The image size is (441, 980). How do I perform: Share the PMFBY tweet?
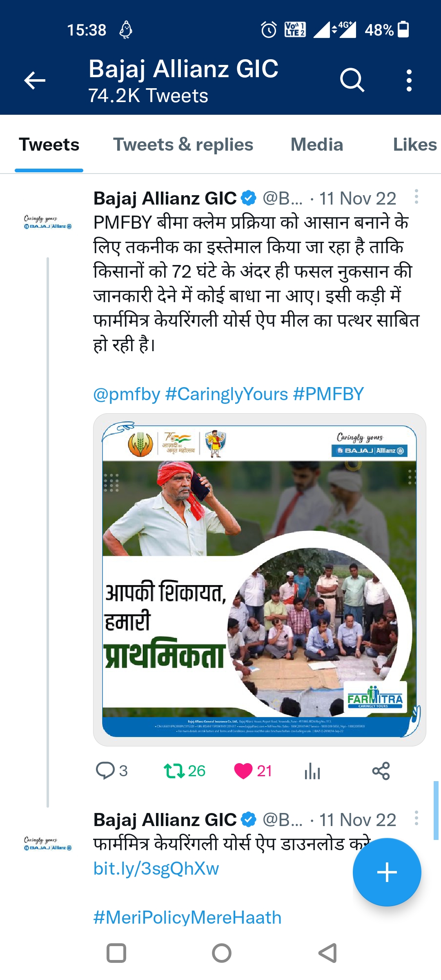(x=381, y=771)
